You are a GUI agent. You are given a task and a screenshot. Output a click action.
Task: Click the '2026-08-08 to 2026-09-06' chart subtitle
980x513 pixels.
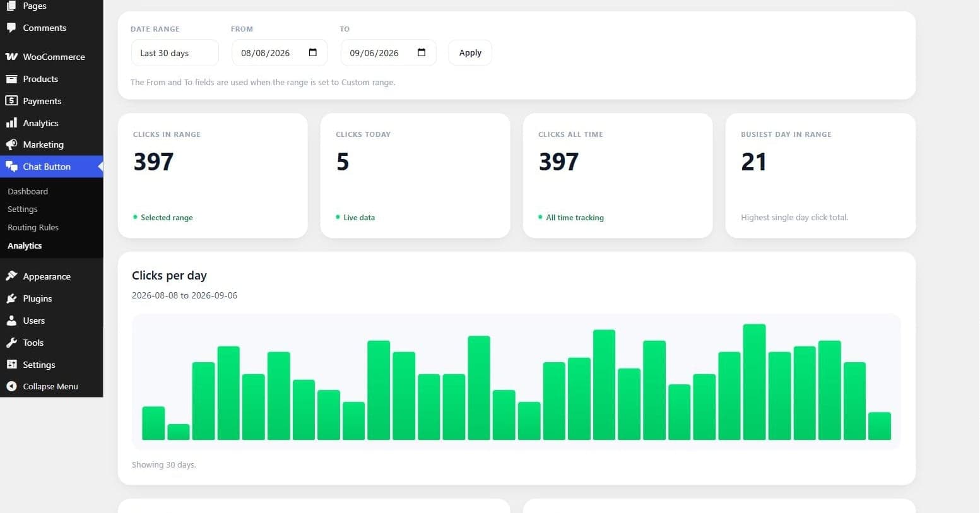pos(184,295)
